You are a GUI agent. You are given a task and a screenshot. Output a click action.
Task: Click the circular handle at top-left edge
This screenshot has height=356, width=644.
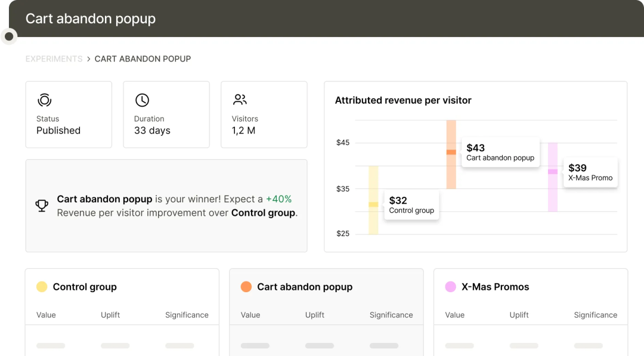coord(9,37)
